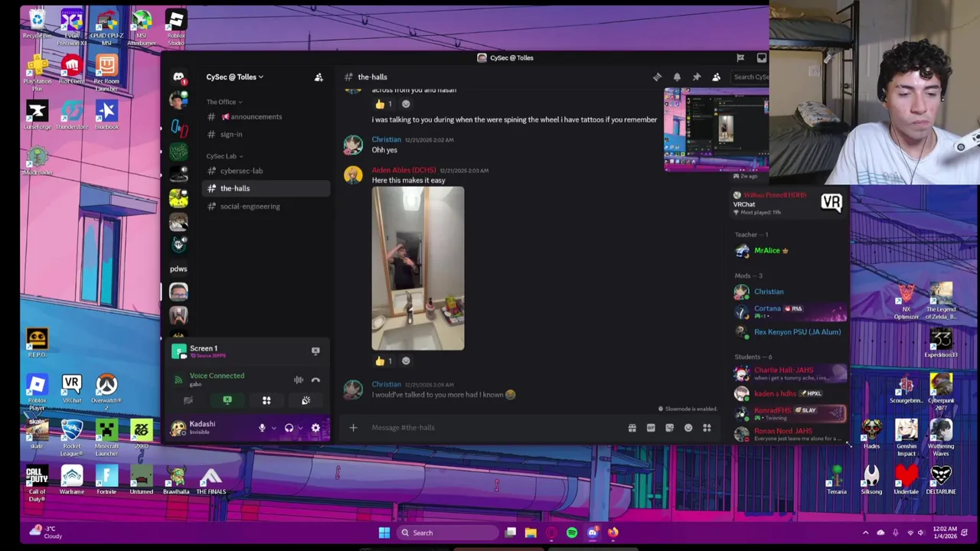Viewport: 980px width, 551px height.
Task: Open apps launcher in message bar
Action: (x=707, y=428)
